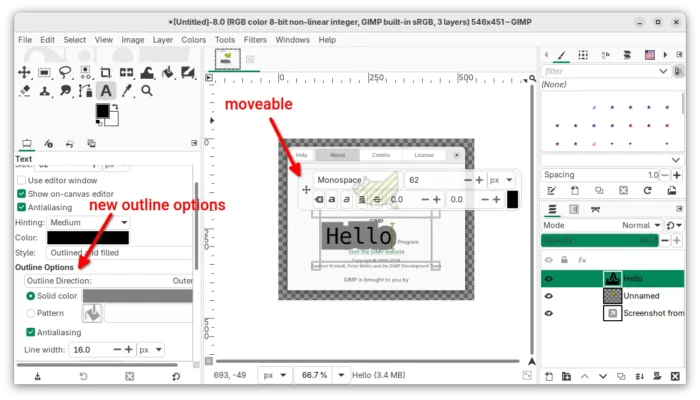700x400 pixels.
Task: Select the Color Picker eyedropper tool
Action: [126, 91]
